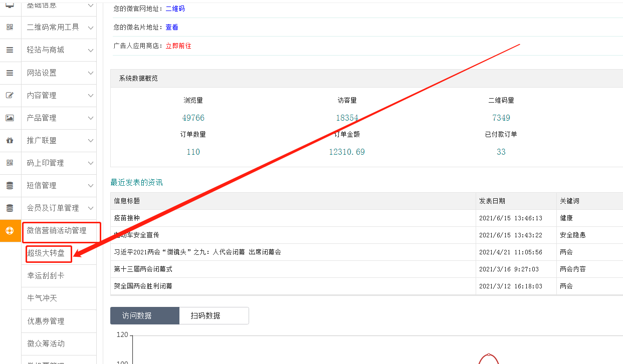Expand the 推广联盟 dropdown chevron

[x=90, y=141]
